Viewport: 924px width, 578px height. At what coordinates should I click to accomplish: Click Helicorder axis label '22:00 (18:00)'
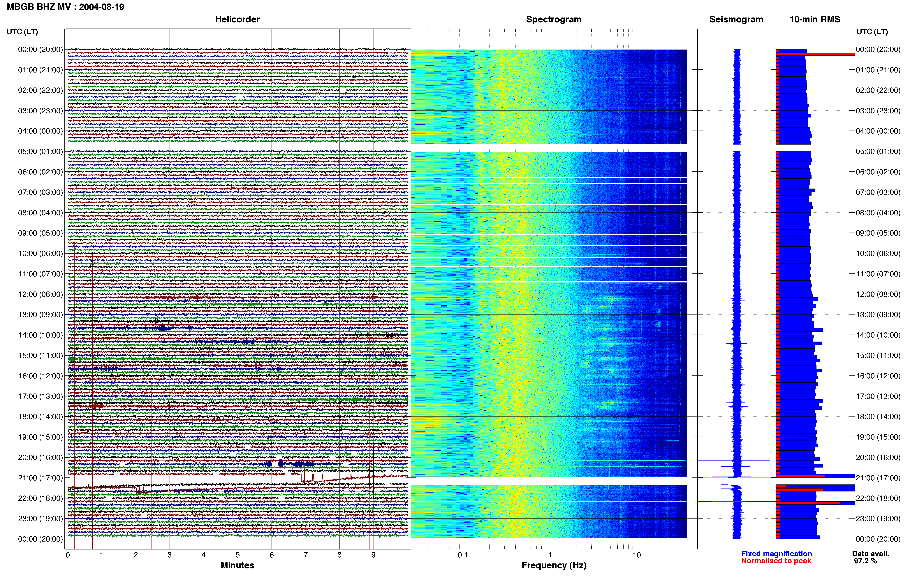41,498
